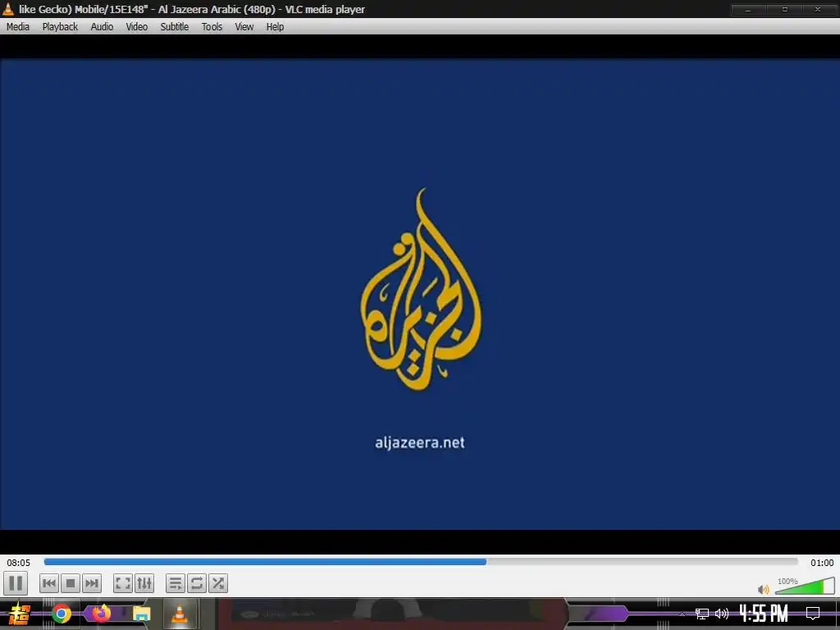
Task: Select VLC media player taskbar button
Action: coord(180,614)
